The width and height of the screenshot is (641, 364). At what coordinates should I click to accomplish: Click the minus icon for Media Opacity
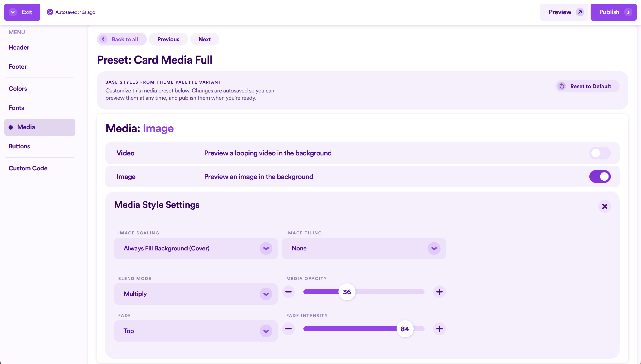pyautogui.click(x=288, y=292)
